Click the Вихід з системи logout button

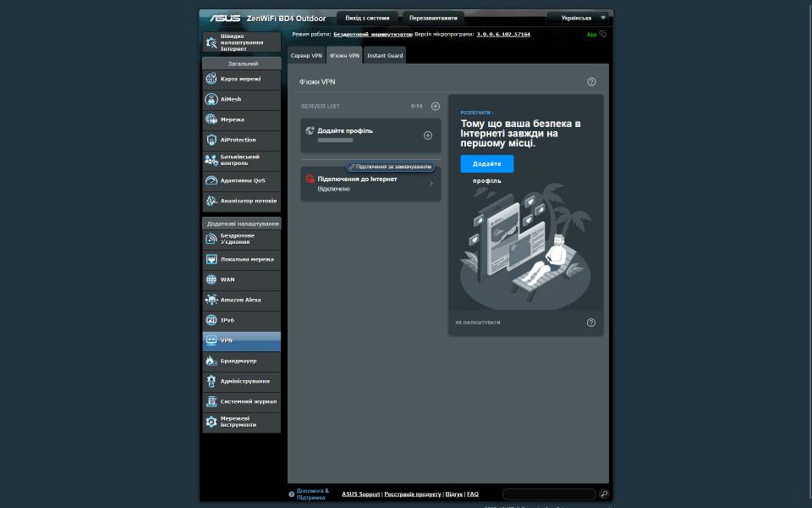coord(367,18)
